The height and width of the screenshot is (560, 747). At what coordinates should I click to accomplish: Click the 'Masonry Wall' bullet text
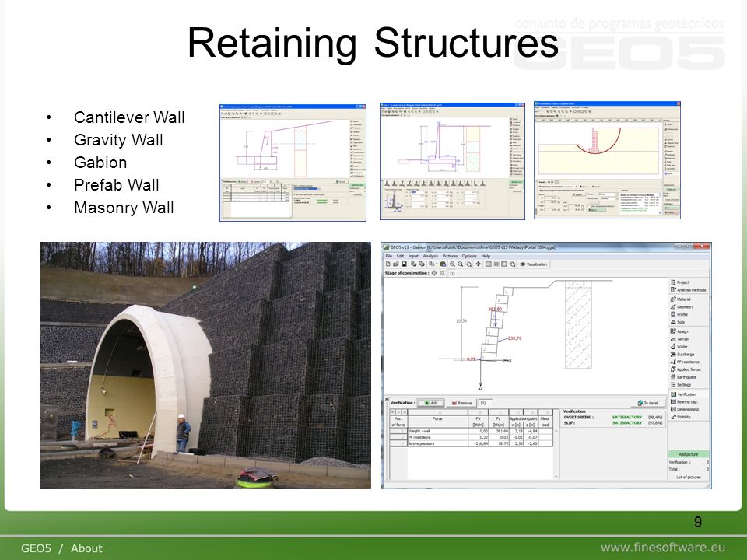[x=124, y=208]
